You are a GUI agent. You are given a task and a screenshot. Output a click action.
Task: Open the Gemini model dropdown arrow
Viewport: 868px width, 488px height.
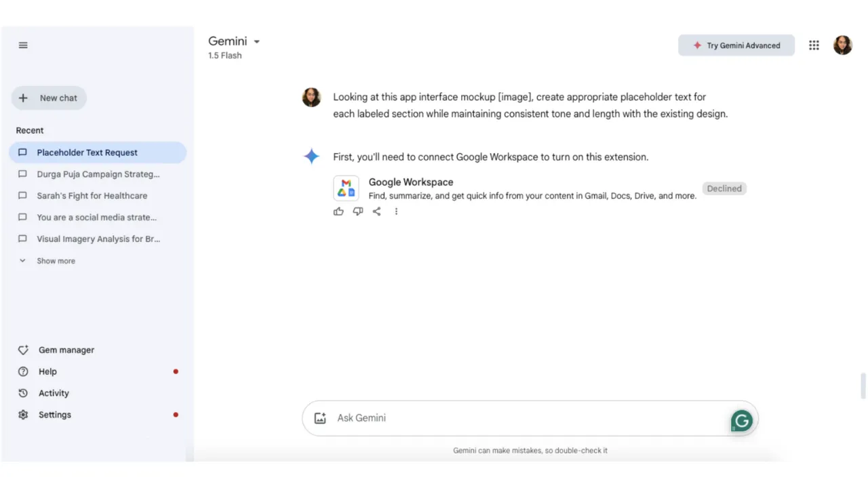tap(257, 42)
